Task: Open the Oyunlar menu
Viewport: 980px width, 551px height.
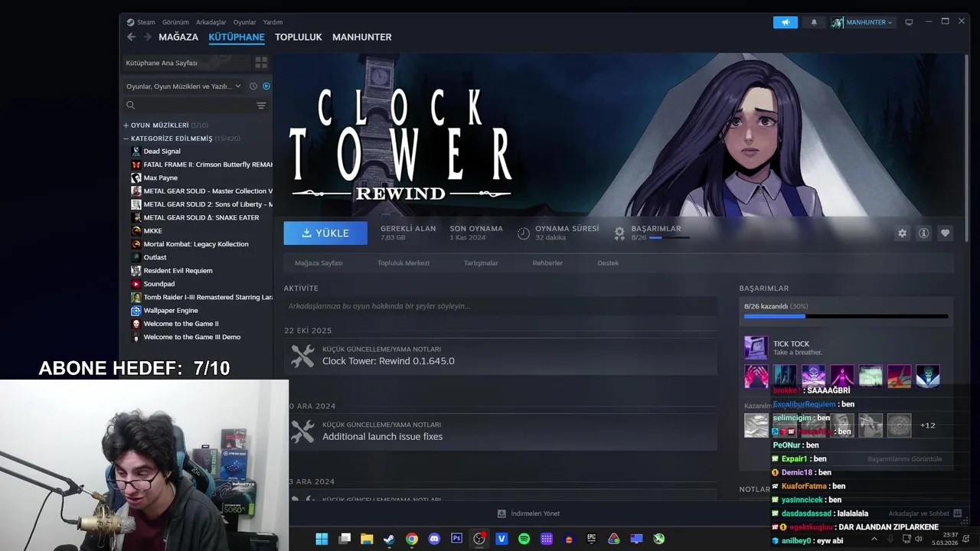Action: tap(245, 22)
